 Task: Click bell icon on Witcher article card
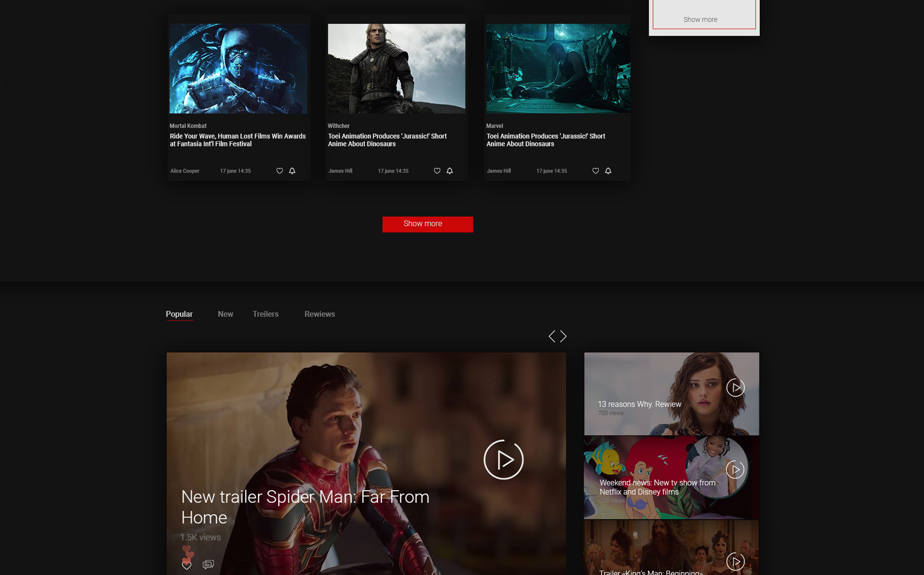[x=450, y=171]
